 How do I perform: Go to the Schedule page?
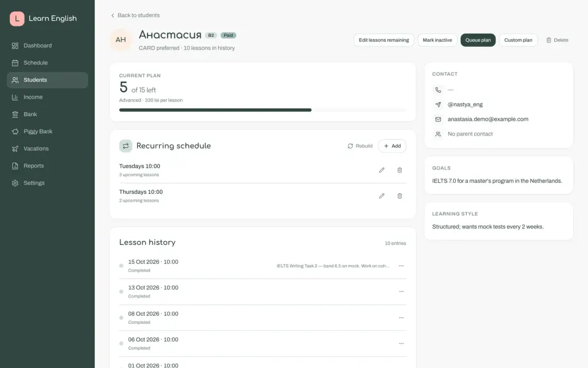[x=47, y=63]
